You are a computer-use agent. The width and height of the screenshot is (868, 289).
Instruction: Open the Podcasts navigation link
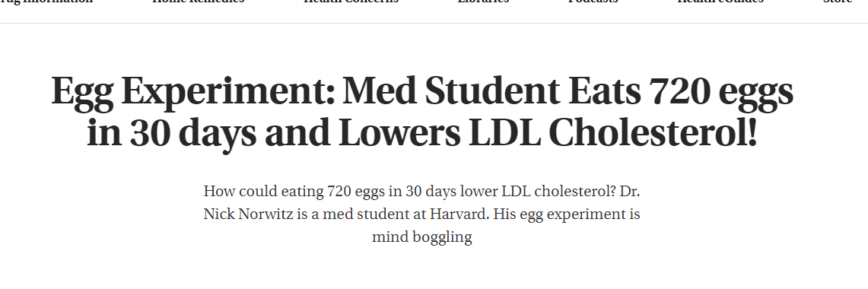click(593, 2)
